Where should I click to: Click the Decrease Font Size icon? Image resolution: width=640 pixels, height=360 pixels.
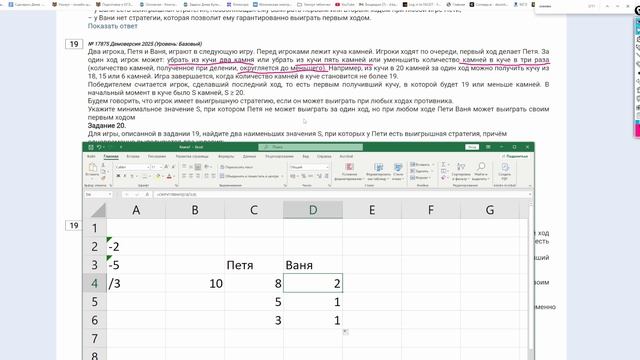click(173, 167)
